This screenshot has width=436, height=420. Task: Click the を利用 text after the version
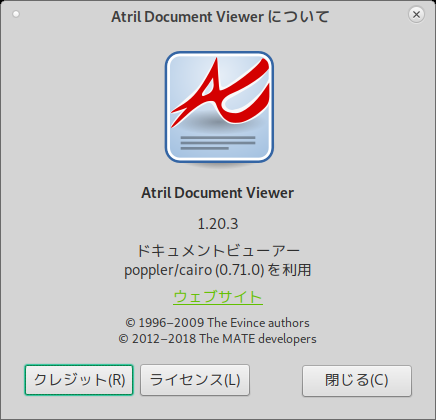click(289, 270)
